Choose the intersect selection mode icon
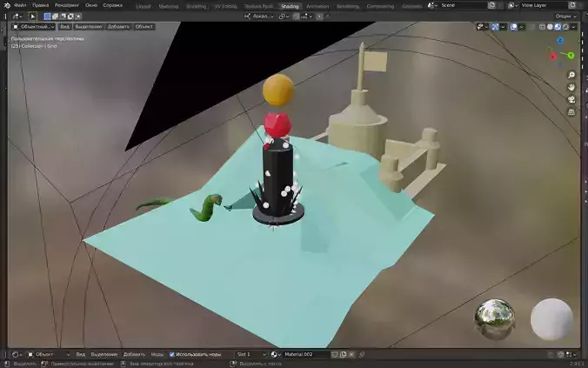The image size is (588, 368). (x=78, y=17)
